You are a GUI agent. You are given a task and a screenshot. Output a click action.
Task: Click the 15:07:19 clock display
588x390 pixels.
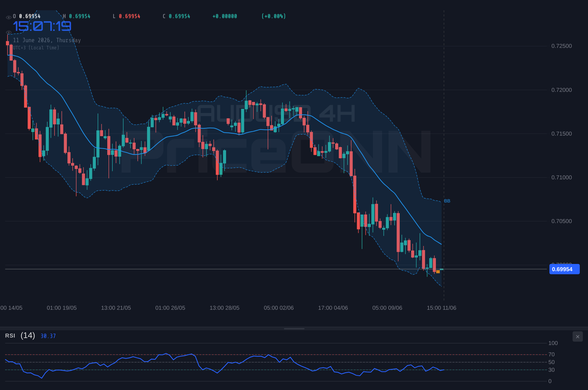coord(42,26)
